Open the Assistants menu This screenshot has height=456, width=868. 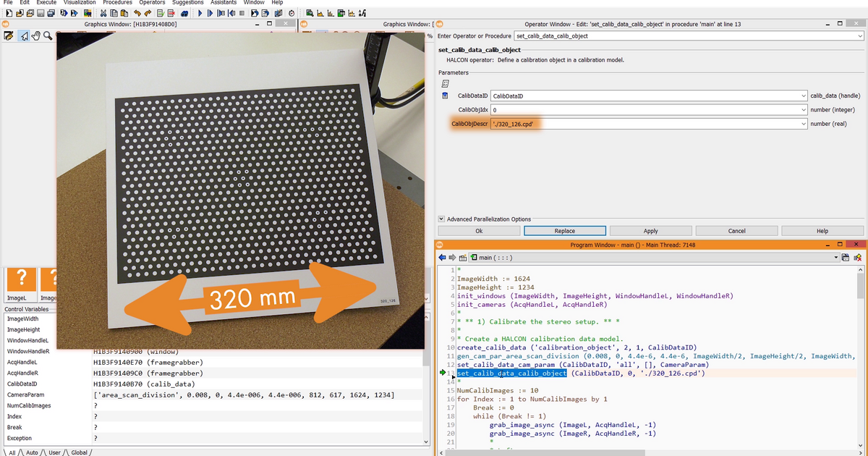click(x=224, y=3)
